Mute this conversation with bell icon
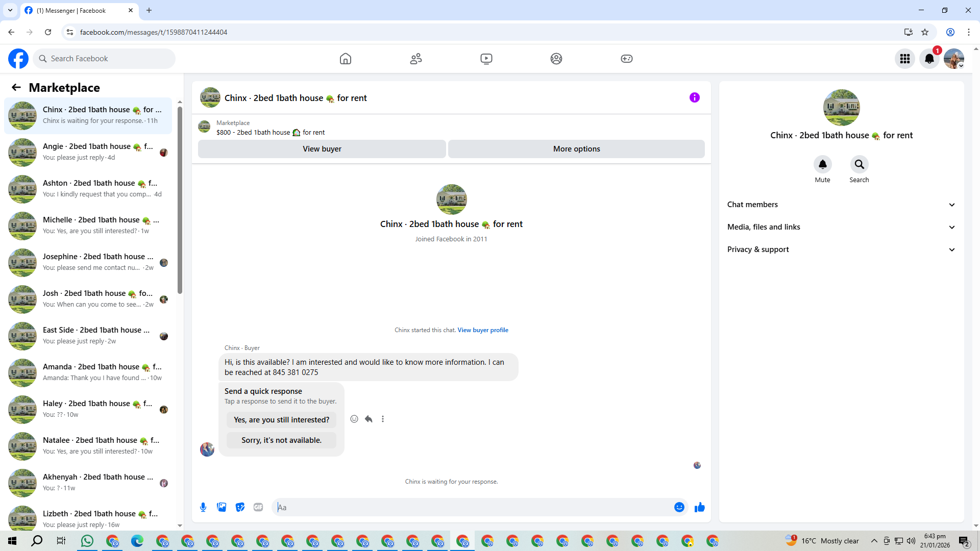This screenshot has width=980, height=551. [x=822, y=164]
